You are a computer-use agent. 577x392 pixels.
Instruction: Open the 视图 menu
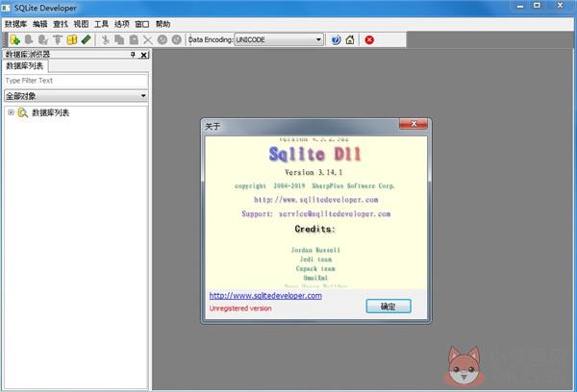pos(81,24)
